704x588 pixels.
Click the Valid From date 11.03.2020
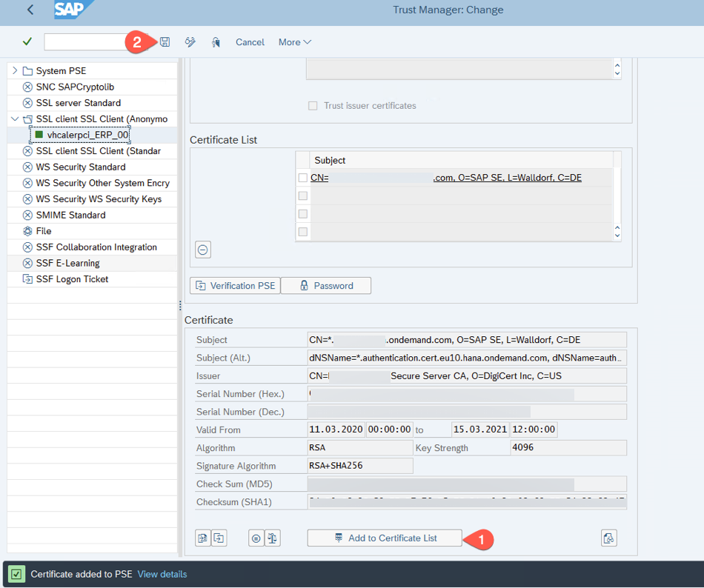click(x=336, y=430)
